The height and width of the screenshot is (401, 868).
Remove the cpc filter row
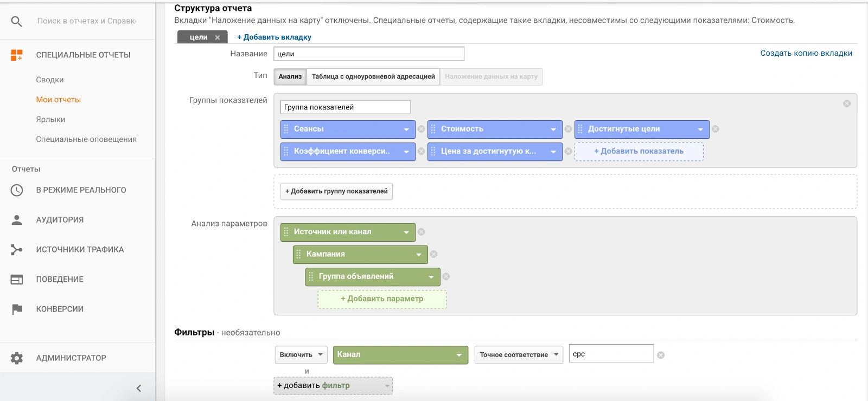click(661, 355)
